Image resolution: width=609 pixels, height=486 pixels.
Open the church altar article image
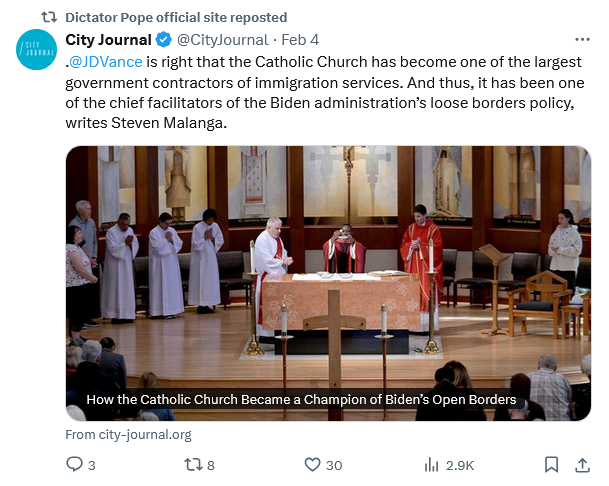click(328, 260)
